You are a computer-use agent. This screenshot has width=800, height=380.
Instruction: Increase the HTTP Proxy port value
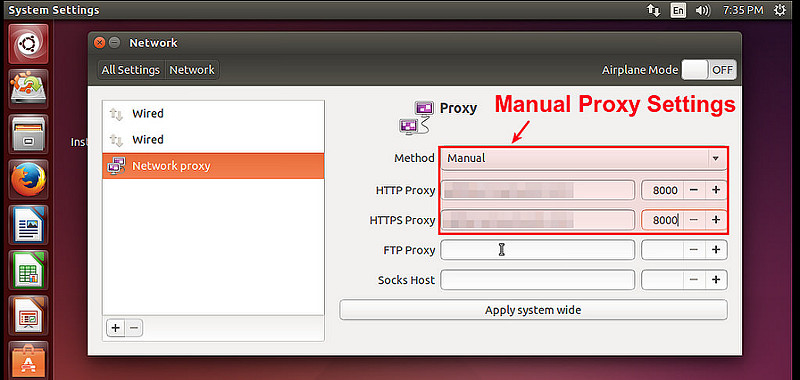(716, 190)
